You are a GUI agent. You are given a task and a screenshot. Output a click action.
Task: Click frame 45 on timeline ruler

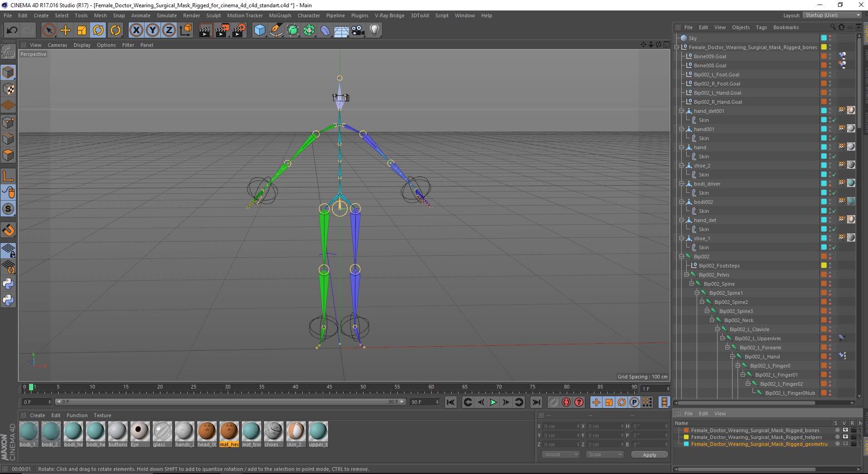pos(329,388)
